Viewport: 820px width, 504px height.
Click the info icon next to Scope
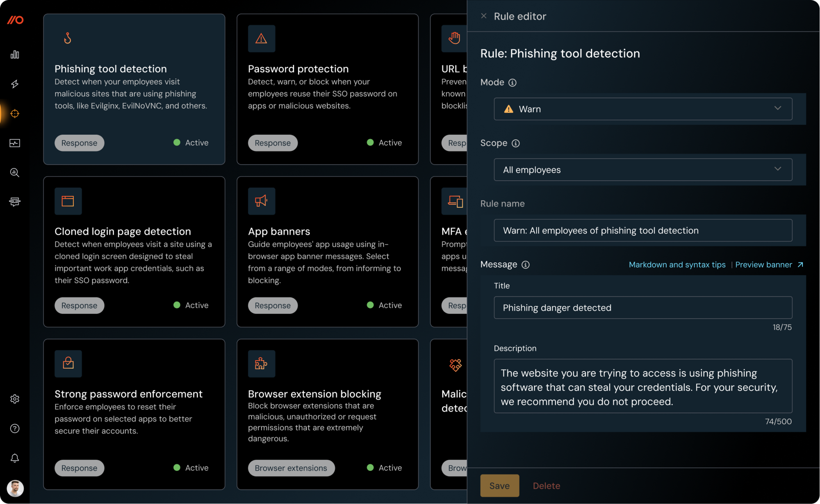(x=516, y=143)
